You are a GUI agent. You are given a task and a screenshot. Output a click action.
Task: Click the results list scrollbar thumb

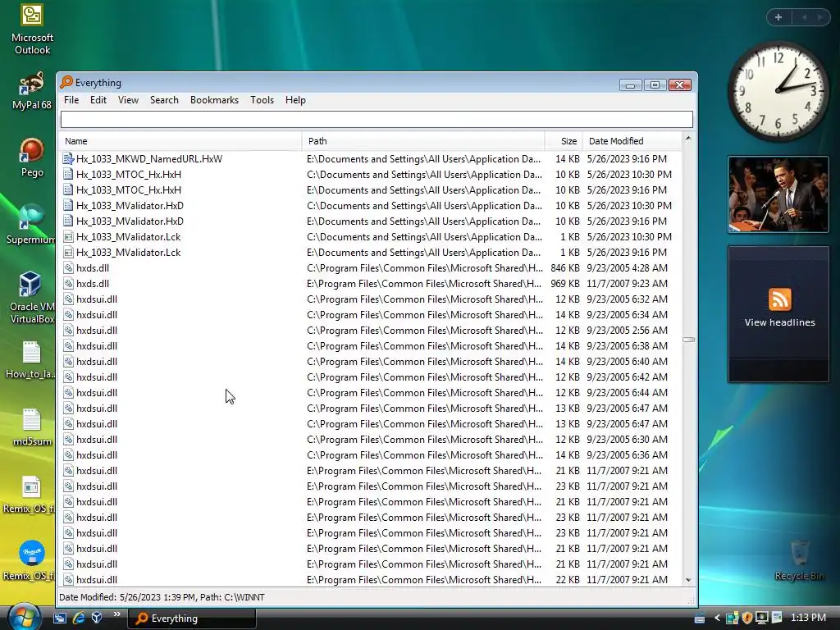click(688, 340)
